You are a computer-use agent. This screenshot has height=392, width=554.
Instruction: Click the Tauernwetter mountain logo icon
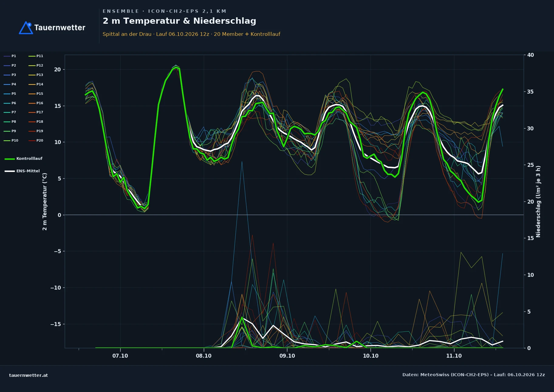(x=26, y=28)
